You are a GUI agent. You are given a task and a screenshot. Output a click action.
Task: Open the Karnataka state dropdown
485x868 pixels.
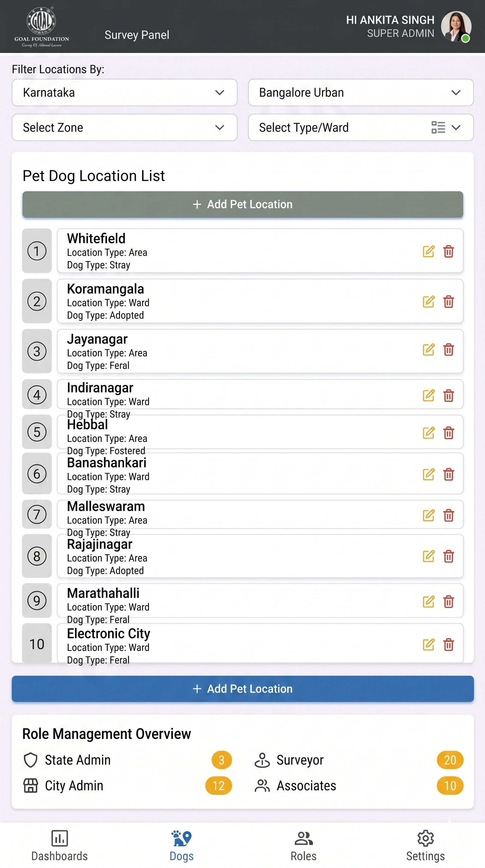tap(124, 93)
